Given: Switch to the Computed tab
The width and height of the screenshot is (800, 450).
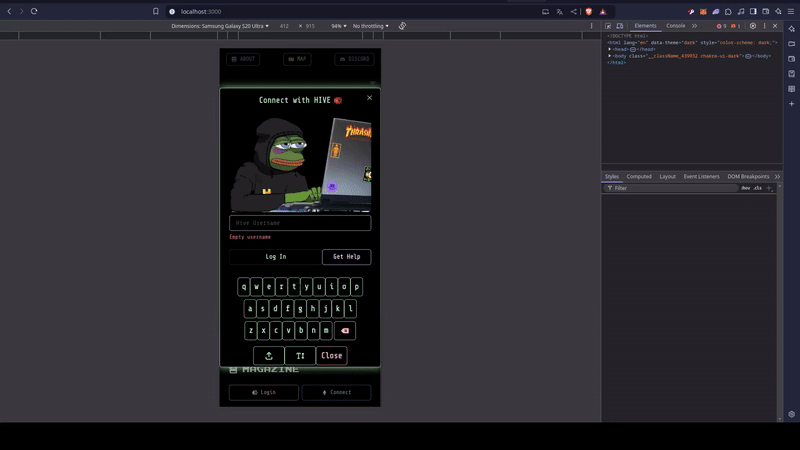Looking at the screenshot, I should (639, 177).
